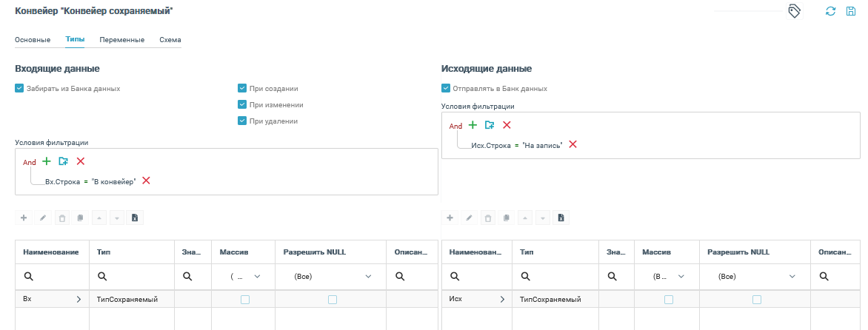Add row to incoming data table

[x=24, y=218]
